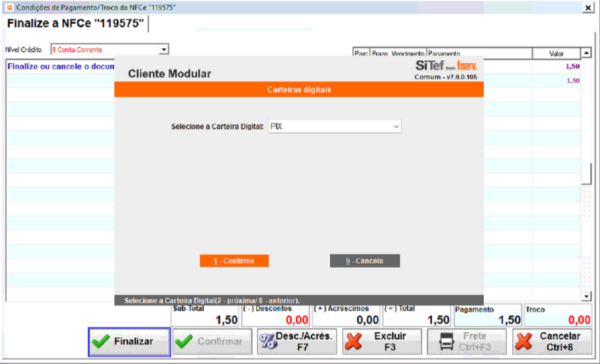600x364 pixels.
Task: Click green checkmark icon on Finalizar
Action: [x=101, y=342]
